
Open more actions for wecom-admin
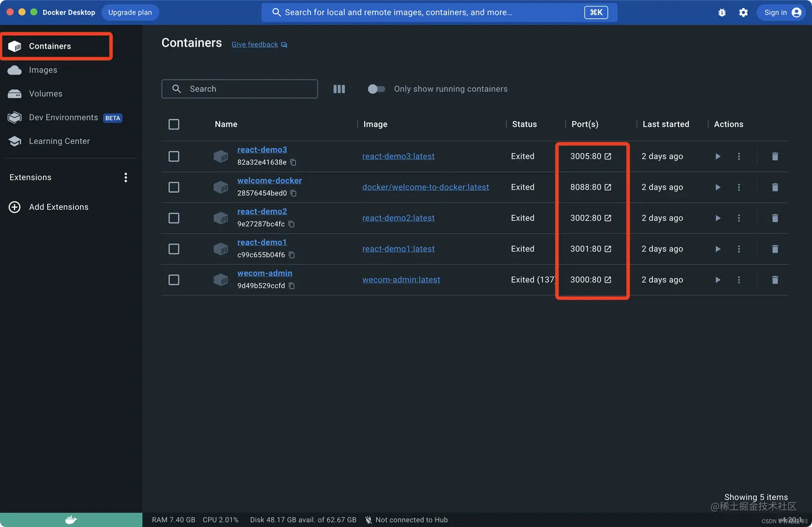739,280
